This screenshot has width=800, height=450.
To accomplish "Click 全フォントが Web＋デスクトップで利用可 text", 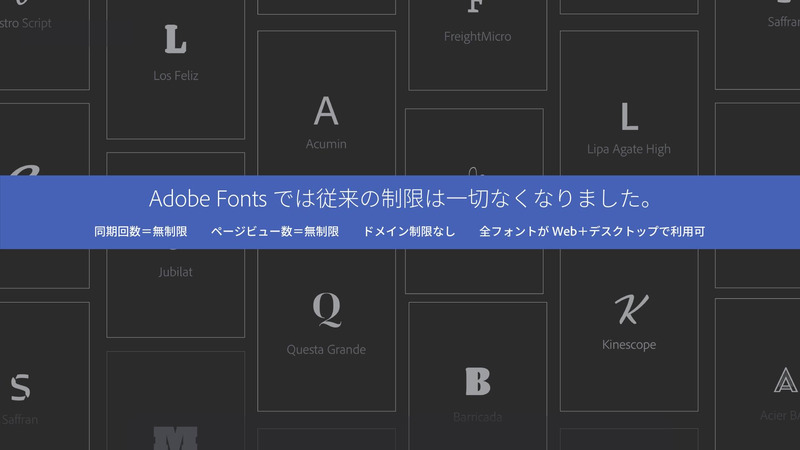I will [592, 231].
